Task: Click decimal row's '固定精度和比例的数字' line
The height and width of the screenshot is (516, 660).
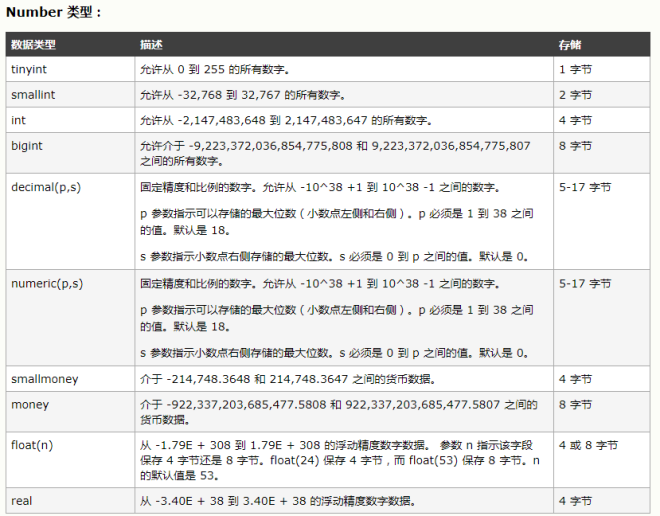Action: point(320,187)
